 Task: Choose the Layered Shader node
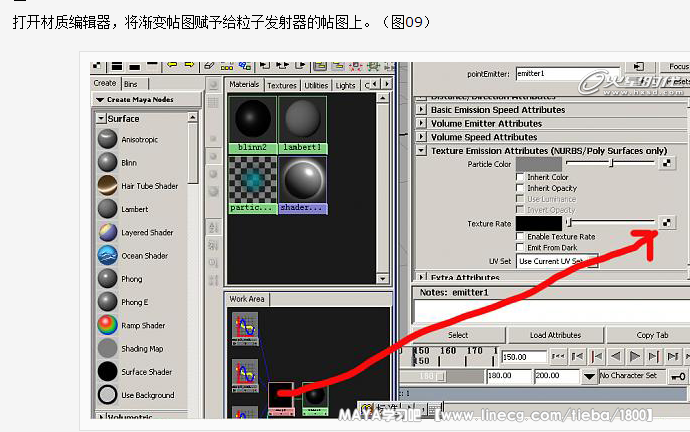pyautogui.click(x=136, y=232)
